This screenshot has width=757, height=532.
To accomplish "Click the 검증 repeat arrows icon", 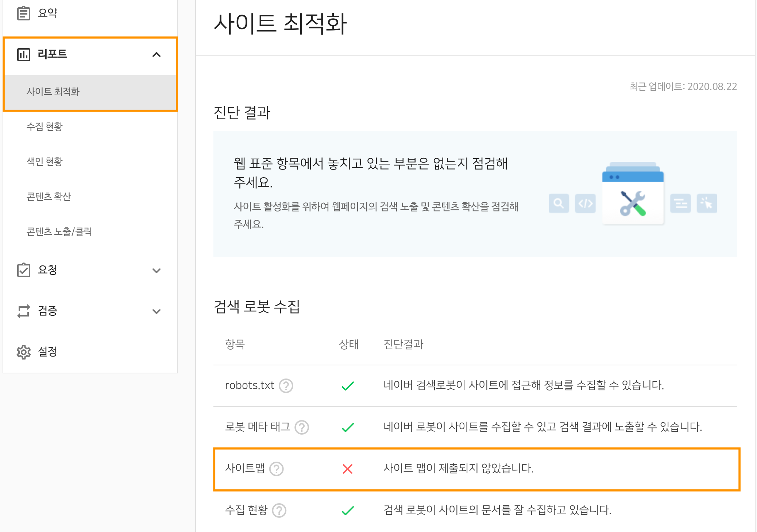I will tap(24, 311).
